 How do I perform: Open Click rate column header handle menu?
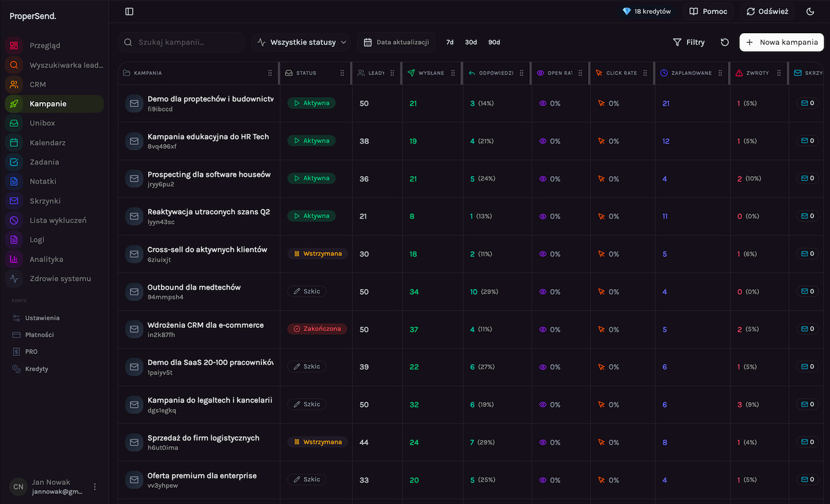coord(645,73)
